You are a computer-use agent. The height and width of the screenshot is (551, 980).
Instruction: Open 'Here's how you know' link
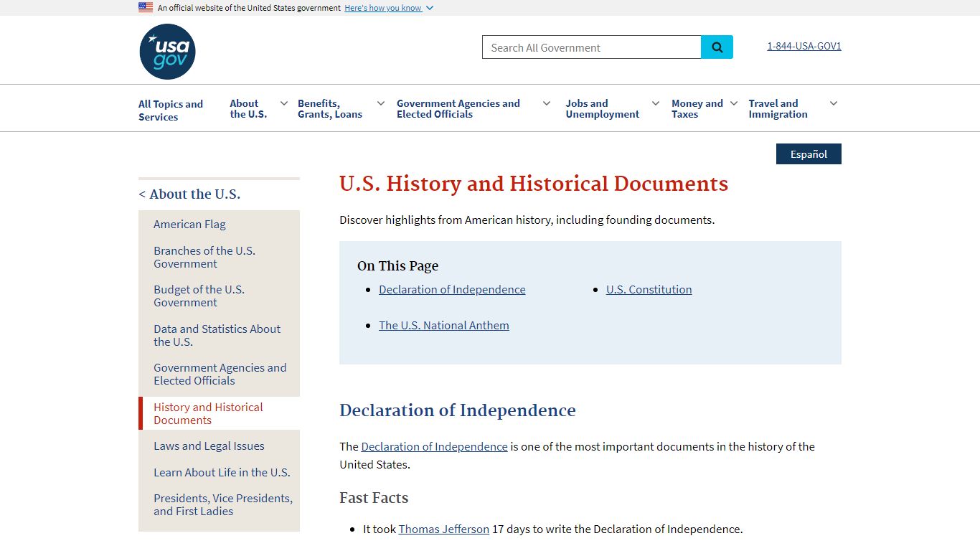(x=383, y=8)
